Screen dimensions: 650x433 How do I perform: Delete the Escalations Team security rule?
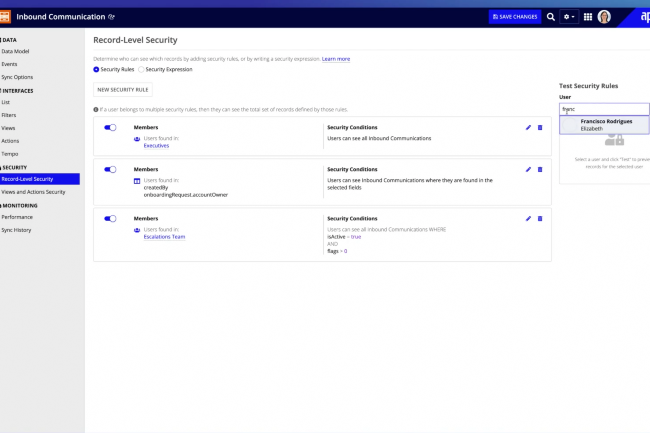point(540,218)
